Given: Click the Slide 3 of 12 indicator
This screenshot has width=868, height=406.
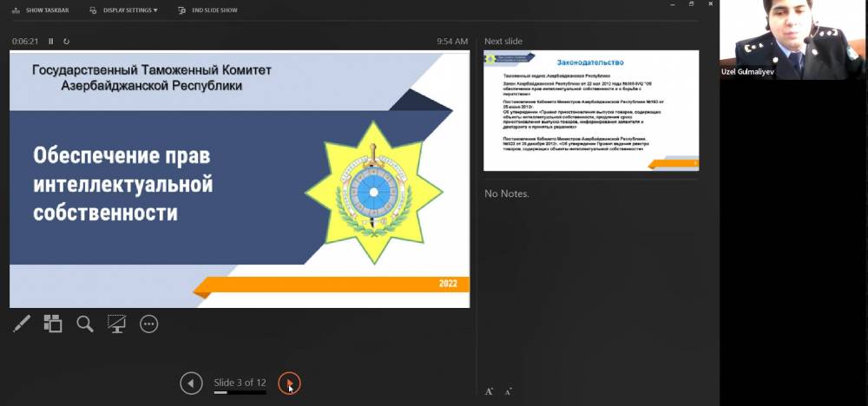Looking at the screenshot, I should click(x=240, y=383).
